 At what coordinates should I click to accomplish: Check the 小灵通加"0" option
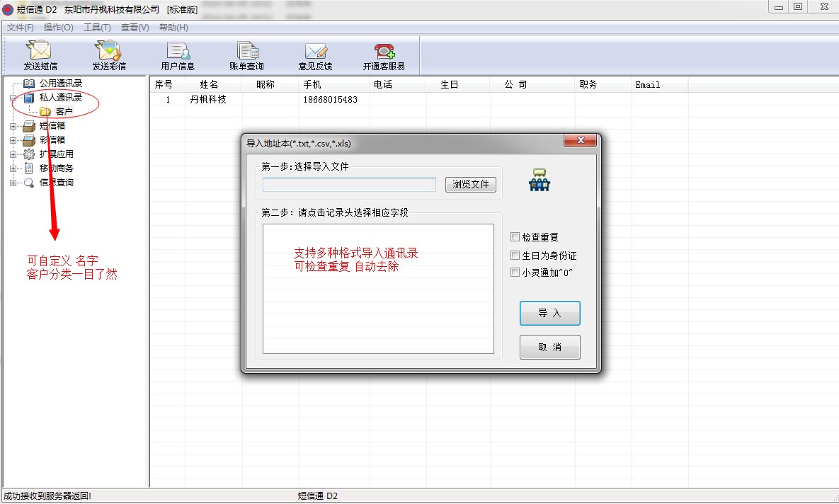coord(515,272)
